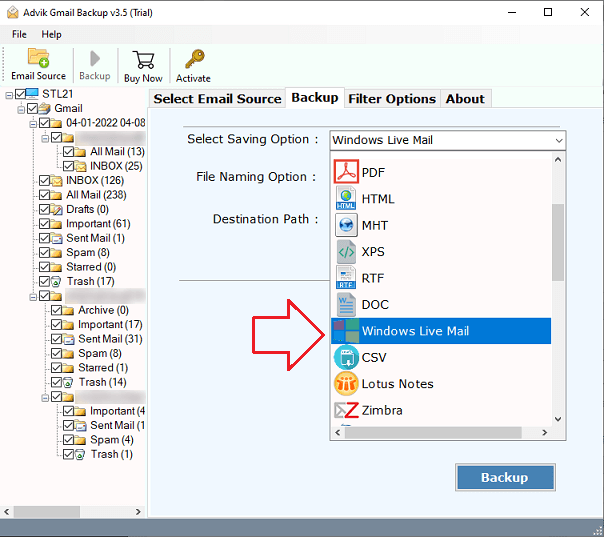Click the Backup toolbar play icon
Viewport: 604px width, 537px height.
coord(95,59)
